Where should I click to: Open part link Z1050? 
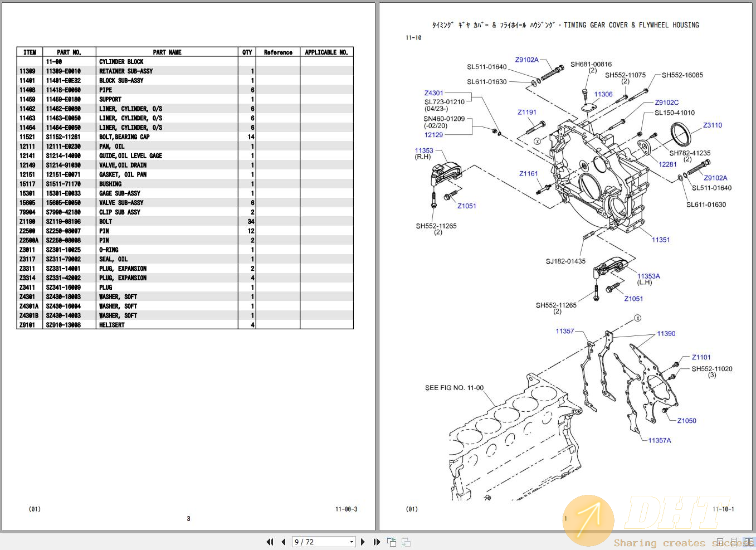(687, 421)
